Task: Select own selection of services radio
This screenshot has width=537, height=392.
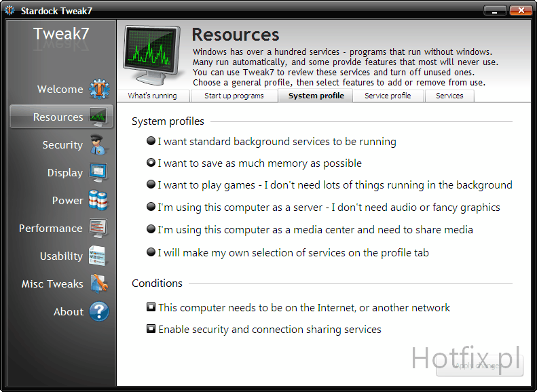Action: [151, 252]
